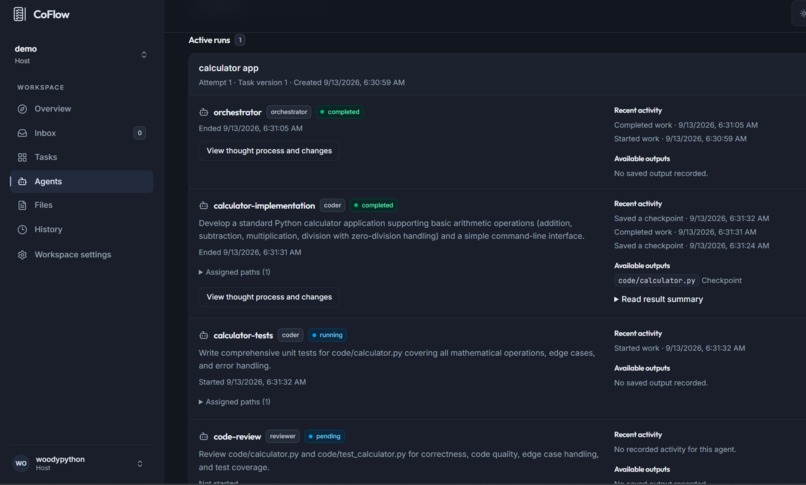
Task: Click 'Completed work · 6:31:31 AM' entry
Action: click(685, 232)
